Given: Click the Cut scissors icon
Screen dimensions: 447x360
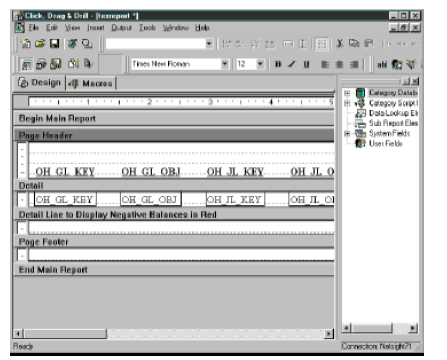Looking at the screenshot, I should [x=340, y=44].
